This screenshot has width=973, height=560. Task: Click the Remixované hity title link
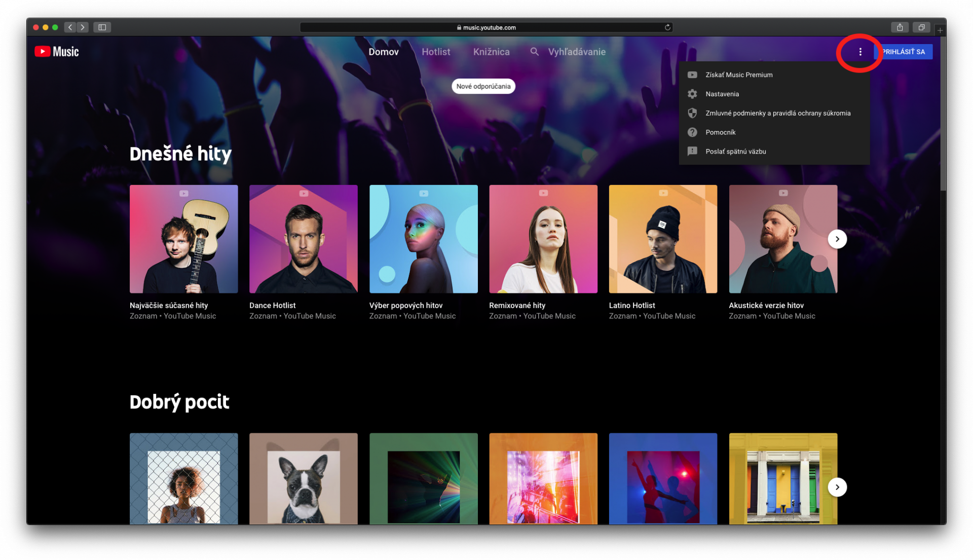[517, 306]
